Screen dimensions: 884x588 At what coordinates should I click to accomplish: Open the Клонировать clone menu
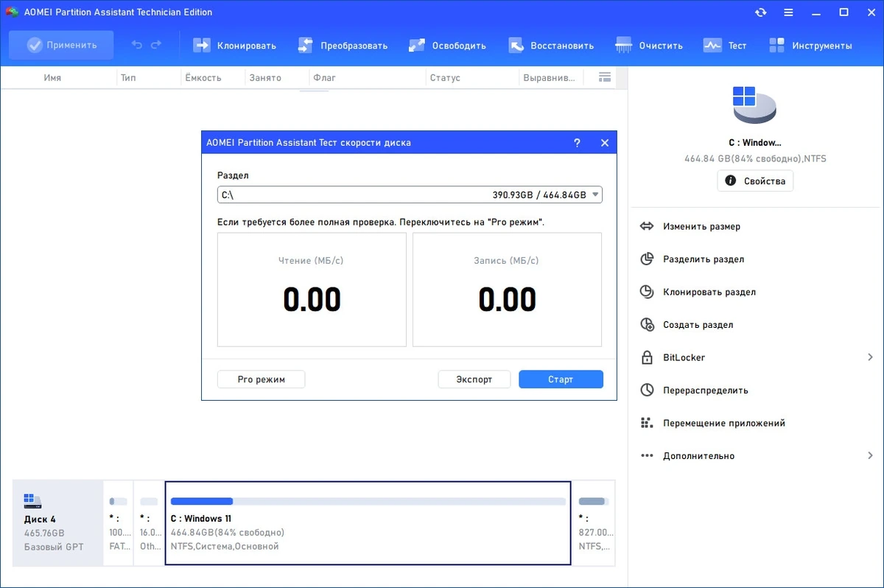click(x=234, y=45)
